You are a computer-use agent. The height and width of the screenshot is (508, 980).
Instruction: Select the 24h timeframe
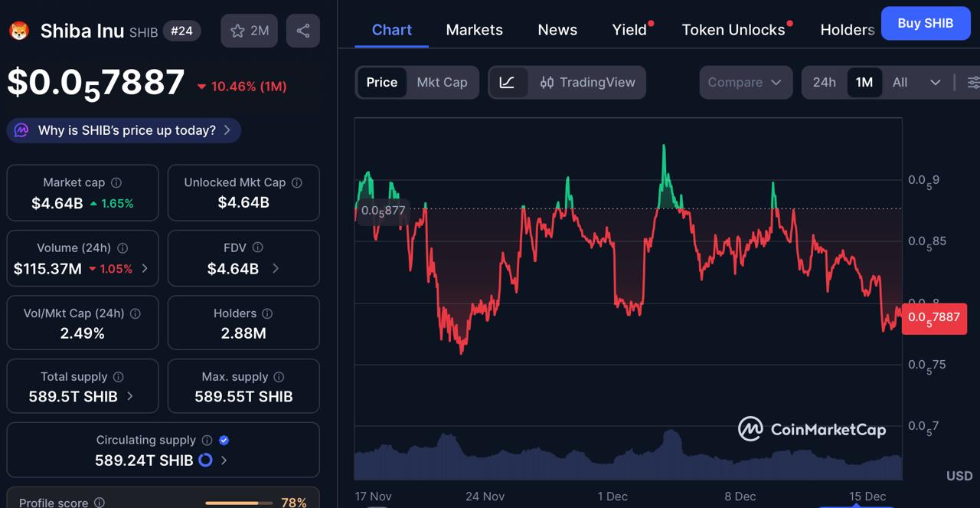tap(825, 82)
